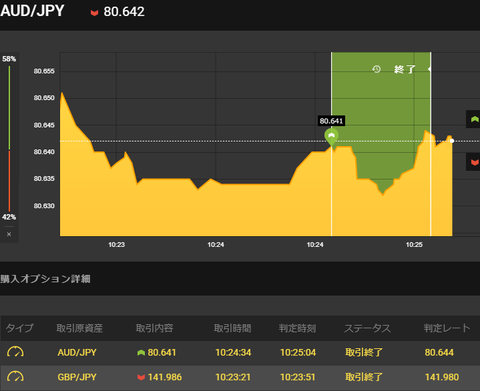480x391 pixels.
Task: Click the タイプ column header
Action: click(20, 328)
